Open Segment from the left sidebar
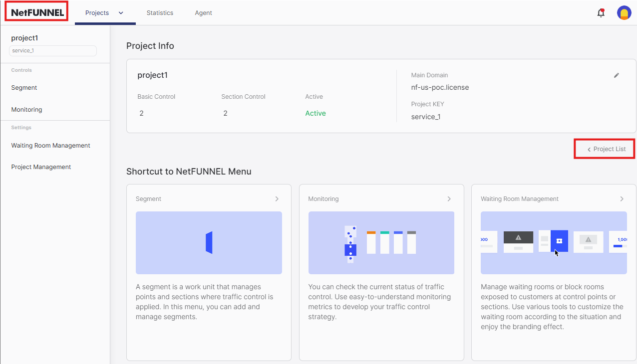Viewport: 637px width, 364px height. [x=23, y=87]
